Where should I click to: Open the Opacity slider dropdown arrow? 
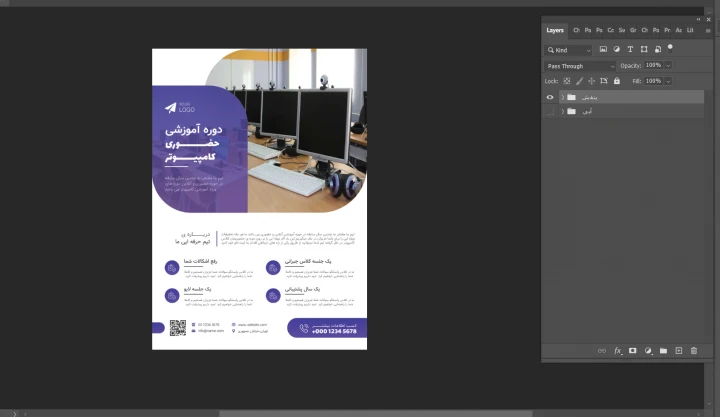coord(668,66)
